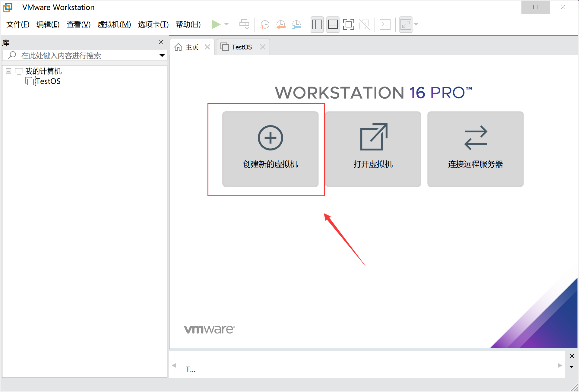Image resolution: width=579 pixels, height=392 pixels.
Task: Open the 查看(V) menu
Action: click(79, 24)
